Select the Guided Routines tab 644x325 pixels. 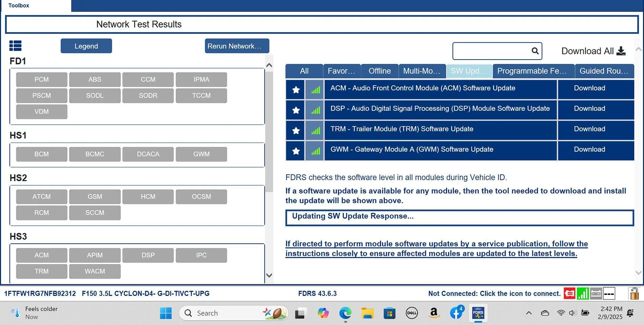click(604, 71)
